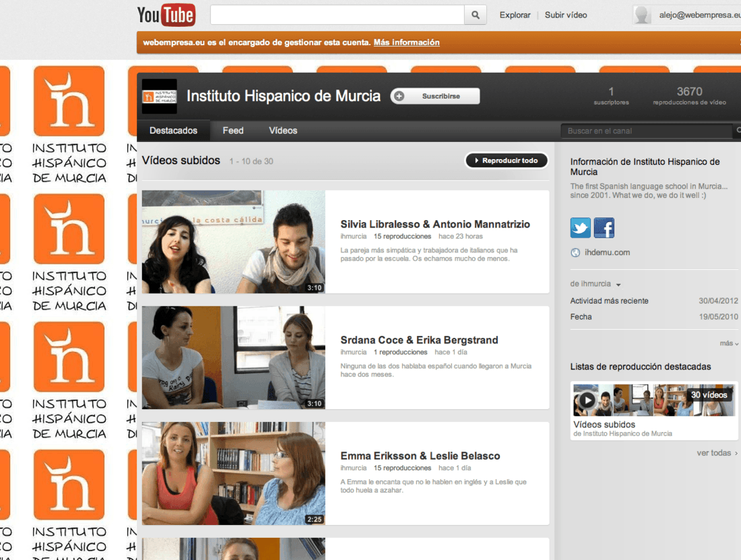This screenshot has width=741, height=560.
Task: Click the channel search magnifier icon
Action: click(x=738, y=131)
